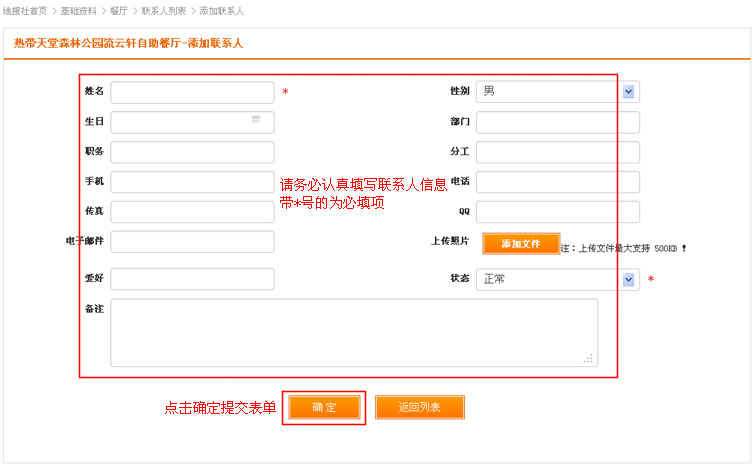The height and width of the screenshot is (473, 755).
Task: Navigate to 联系人列表 breadcrumb
Action: pyautogui.click(x=163, y=10)
